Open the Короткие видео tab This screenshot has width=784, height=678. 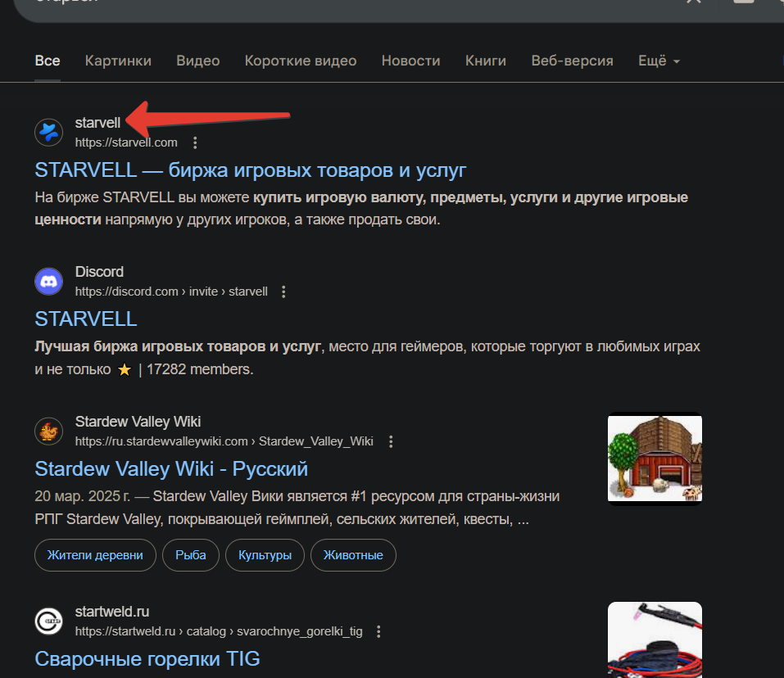tap(301, 61)
